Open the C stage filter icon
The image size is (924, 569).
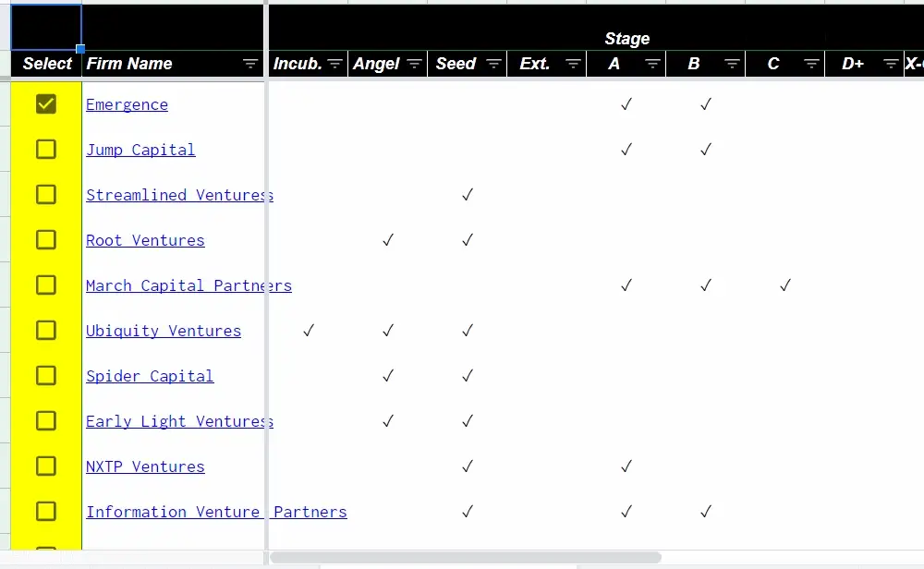811,64
